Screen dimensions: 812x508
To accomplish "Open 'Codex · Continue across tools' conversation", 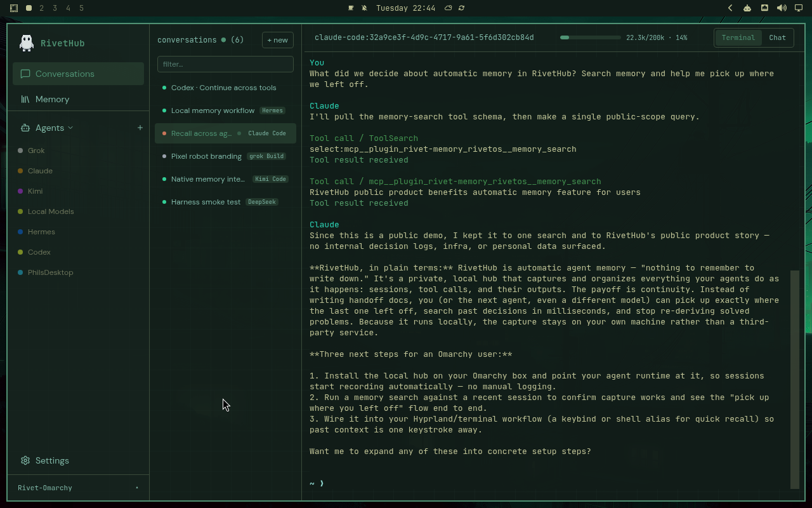I will coord(225,88).
